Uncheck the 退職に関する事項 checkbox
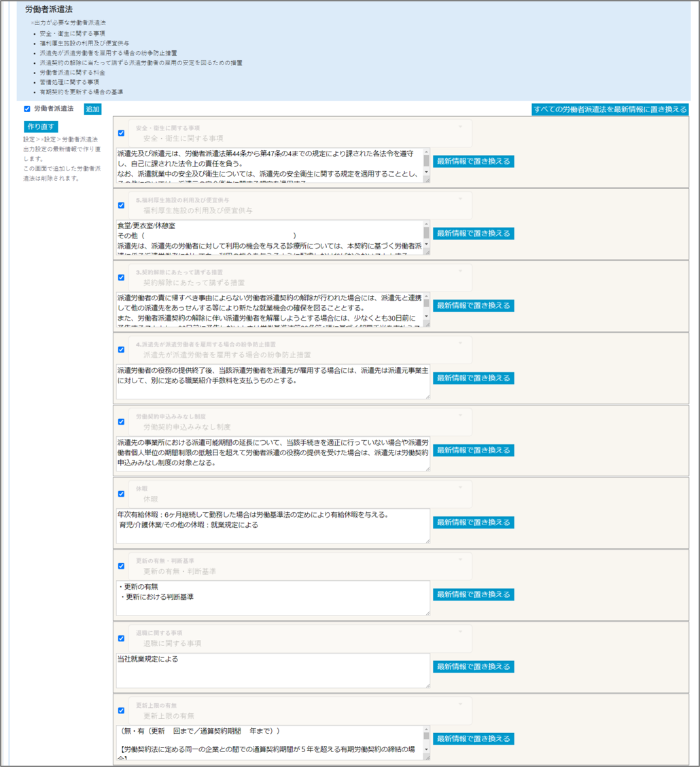Image resolution: width=700 pixels, height=767 pixels. point(122,639)
